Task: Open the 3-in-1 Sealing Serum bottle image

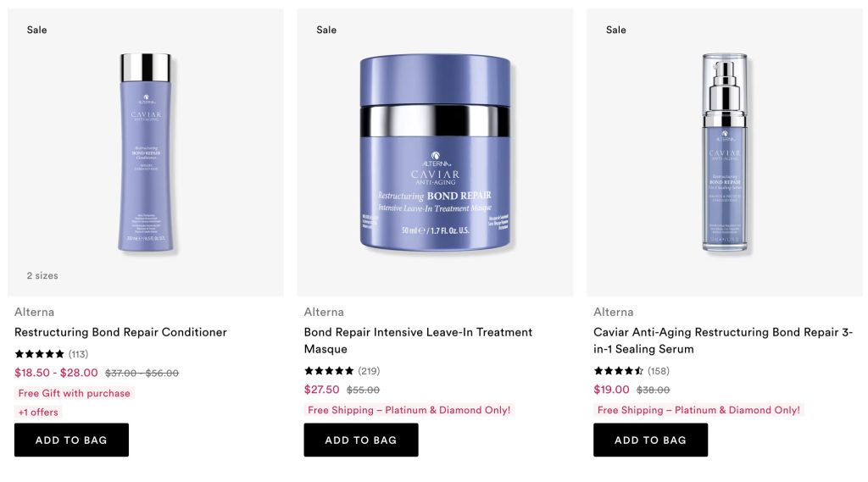Action: pos(725,152)
